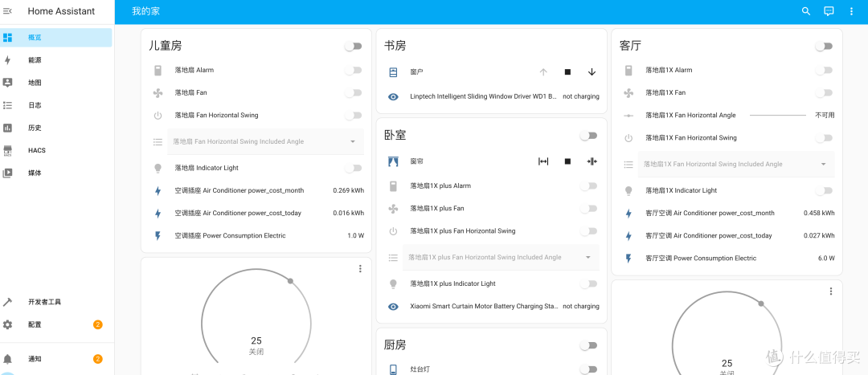Toggle 落地扇1X Indicator Light in 客厅
868x375 pixels.
coord(824,190)
